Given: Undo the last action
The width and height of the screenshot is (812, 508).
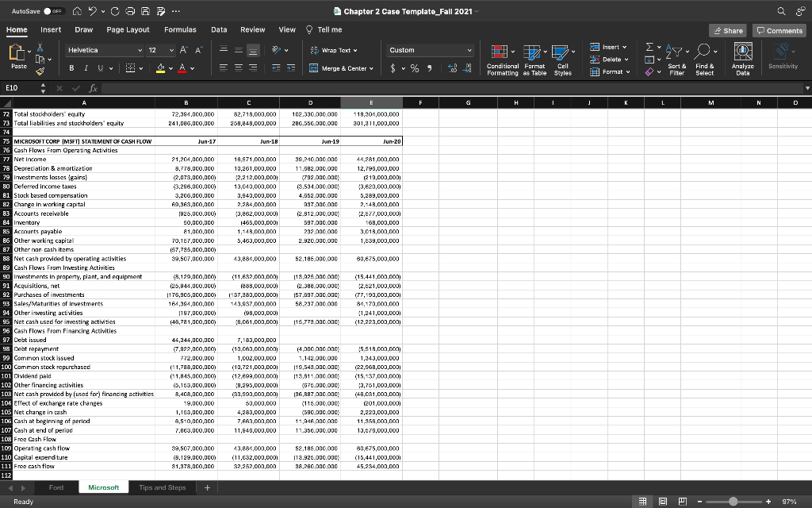Looking at the screenshot, I should tap(94, 11).
